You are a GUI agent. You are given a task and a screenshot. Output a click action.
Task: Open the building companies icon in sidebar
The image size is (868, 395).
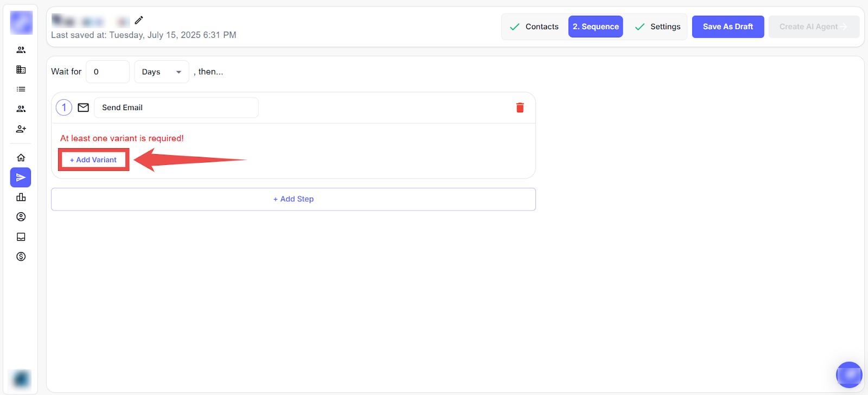21,69
